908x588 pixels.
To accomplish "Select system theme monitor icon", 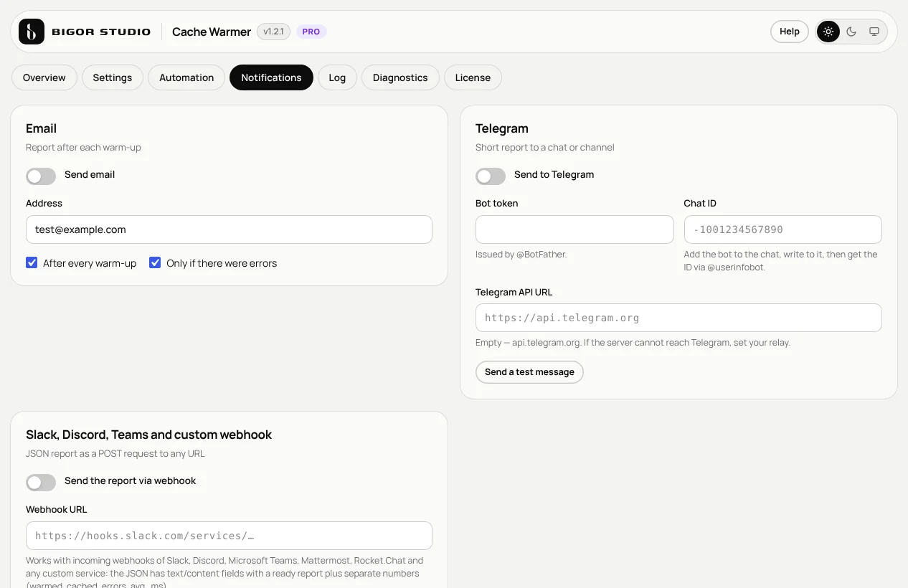I will coord(874,32).
